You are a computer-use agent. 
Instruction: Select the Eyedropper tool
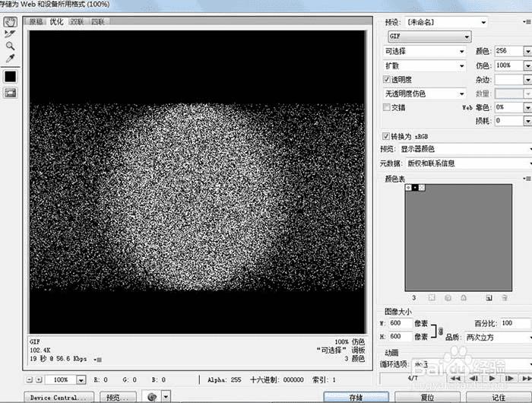10,59
